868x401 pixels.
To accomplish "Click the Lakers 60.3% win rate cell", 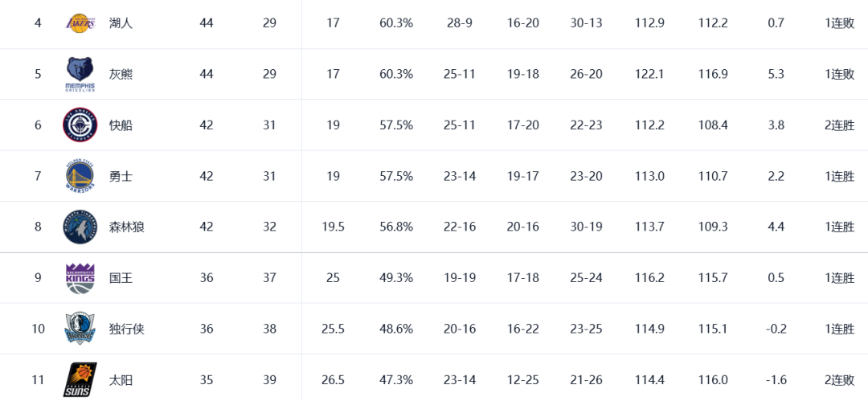I will pos(396,23).
